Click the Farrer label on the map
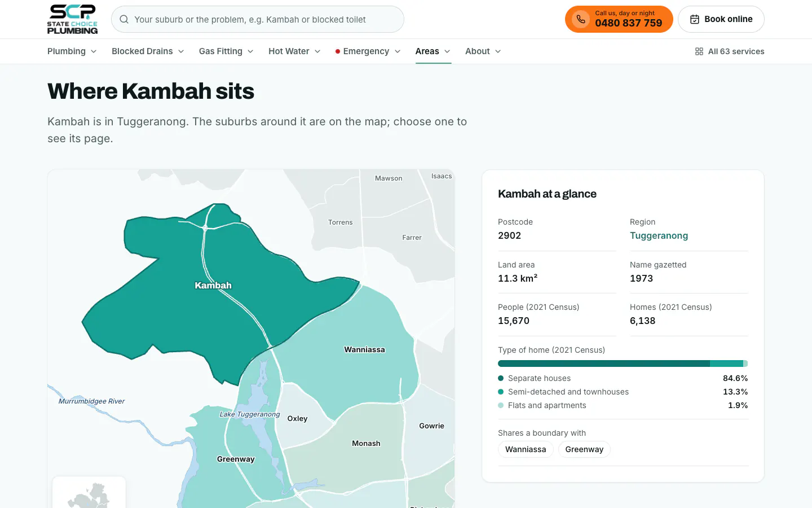The width and height of the screenshot is (812, 508). pos(412,238)
